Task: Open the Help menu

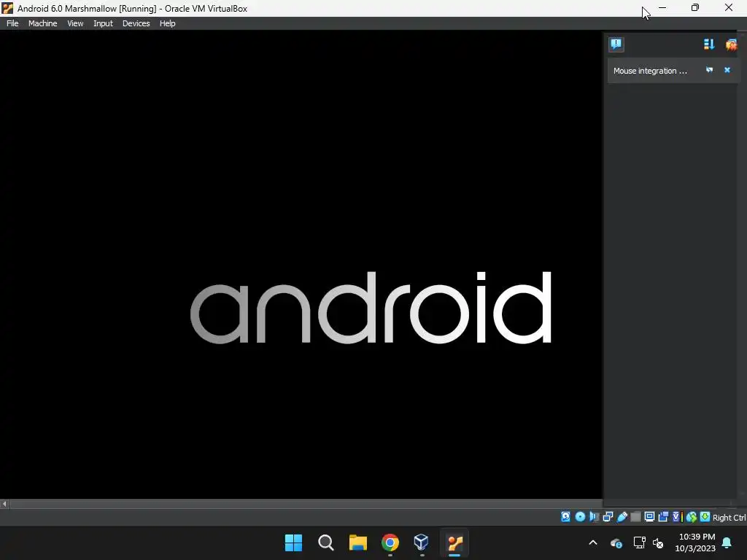Action: (167, 23)
